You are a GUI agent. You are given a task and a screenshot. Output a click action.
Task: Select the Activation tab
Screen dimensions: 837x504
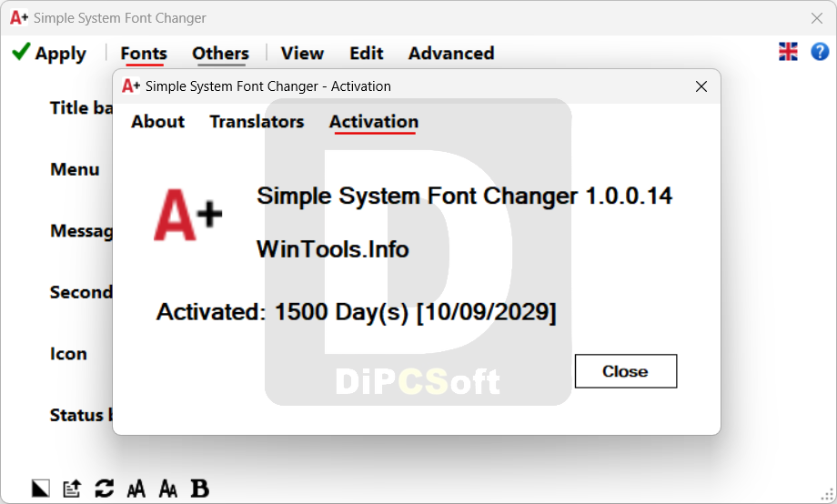click(374, 122)
